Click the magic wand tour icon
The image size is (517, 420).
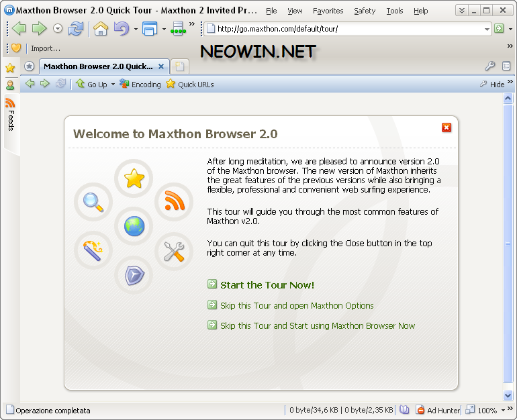93,250
